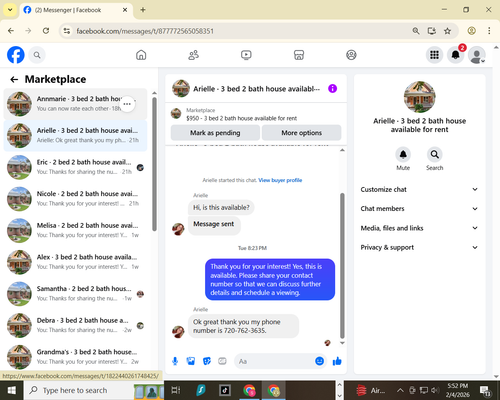
Task: Click the browser reload icon
Action: click(x=46, y=31)
